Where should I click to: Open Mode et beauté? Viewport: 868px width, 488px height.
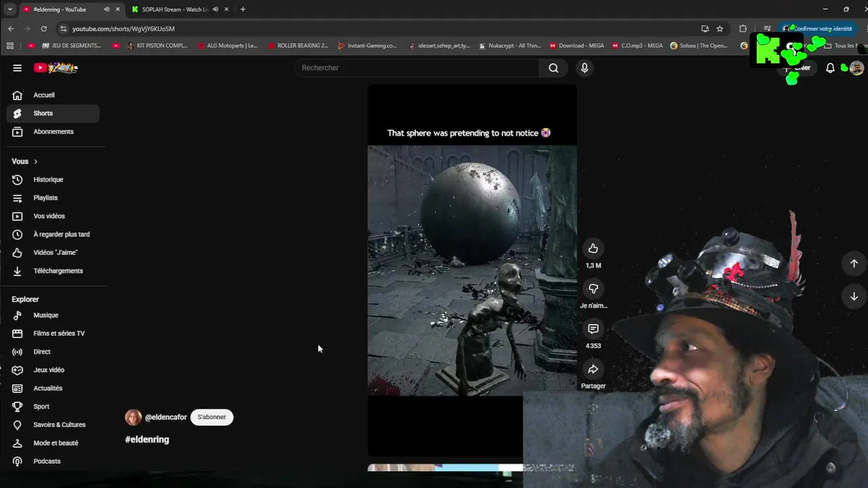[53, 443]
